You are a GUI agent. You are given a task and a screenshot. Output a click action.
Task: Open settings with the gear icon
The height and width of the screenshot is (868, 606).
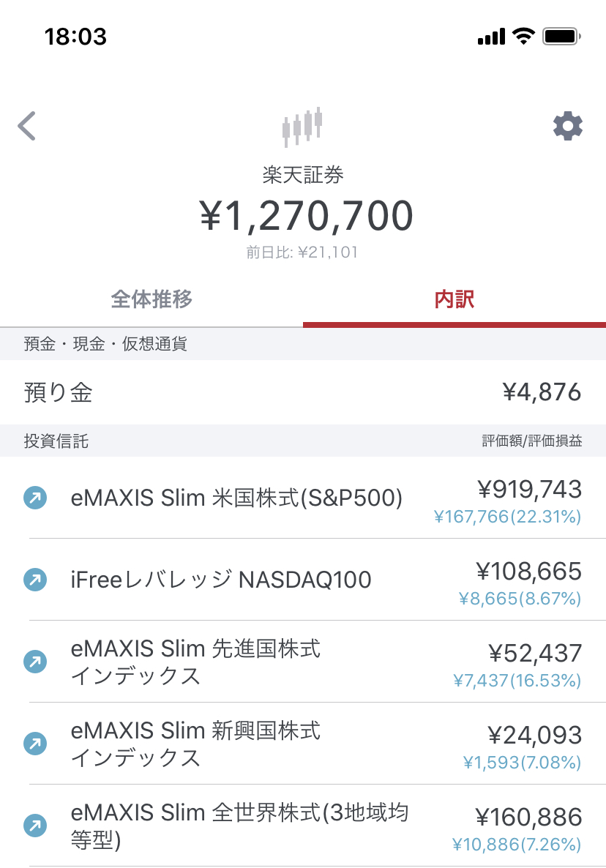coord(567,126)
